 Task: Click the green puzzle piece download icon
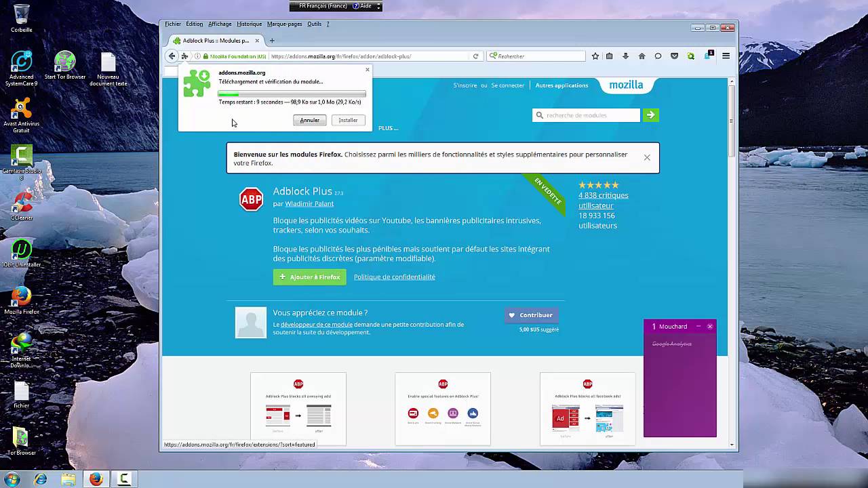coord(197,83)
